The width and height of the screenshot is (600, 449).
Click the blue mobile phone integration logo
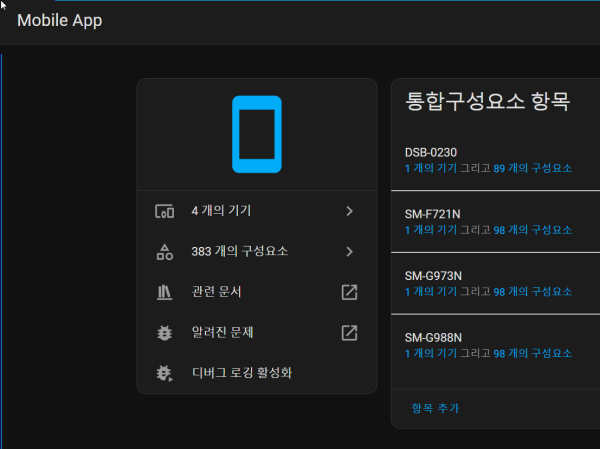pyautogui.click(x=257, y=134)
